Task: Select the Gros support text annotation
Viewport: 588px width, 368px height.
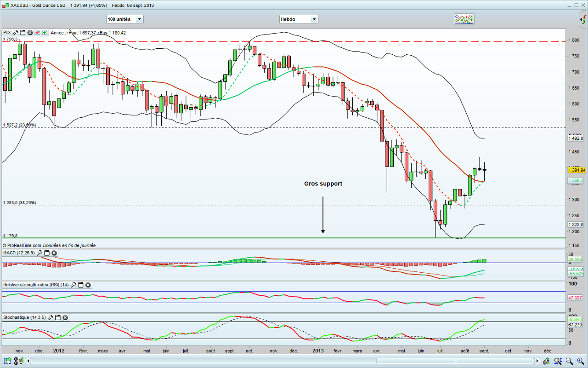Action: pos(323,184)
